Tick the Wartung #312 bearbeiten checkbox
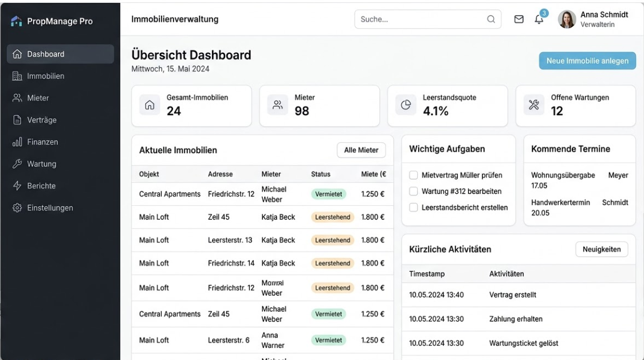Viewport: 644px width, 360px height. coord(413,191)
